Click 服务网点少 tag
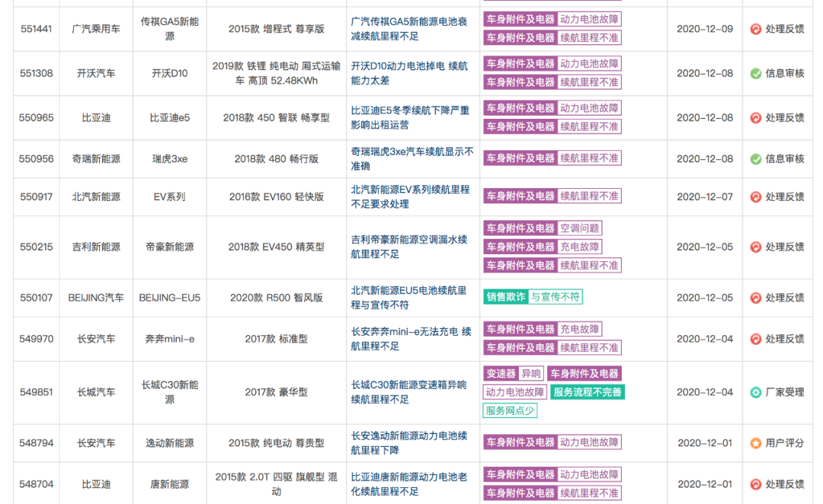 pos(510,410)
